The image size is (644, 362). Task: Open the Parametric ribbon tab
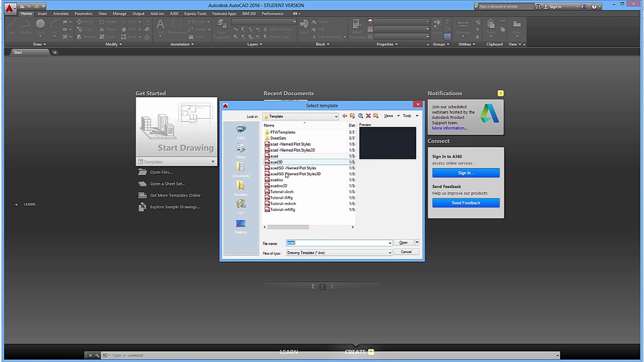point(84,14)
